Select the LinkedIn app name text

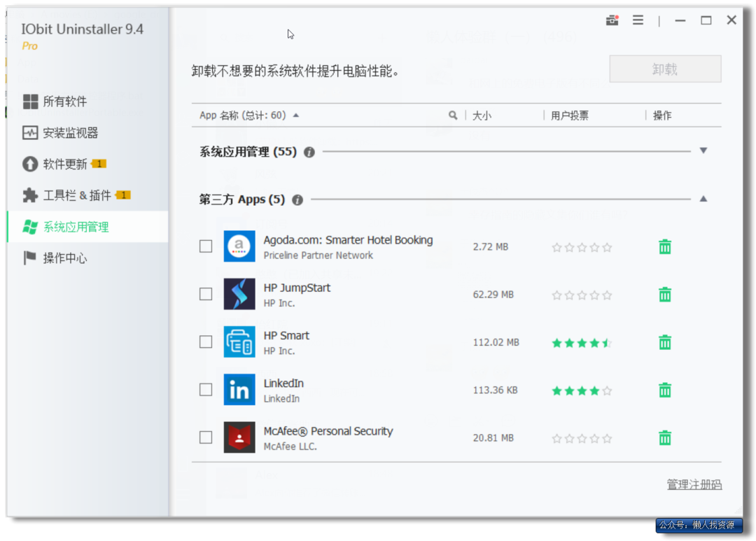[x=283, y=384]
